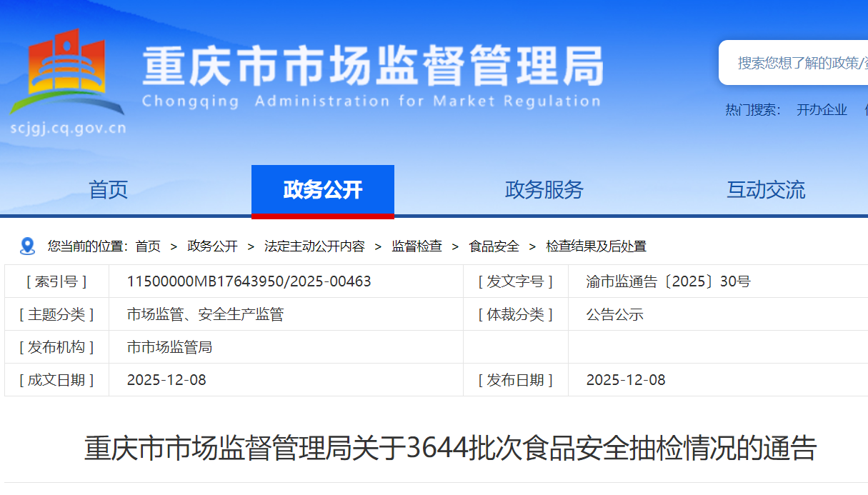Open the 开办企业 hot search link
The width and height of the screenshot is (868, 495).
(x=822, y=110)
